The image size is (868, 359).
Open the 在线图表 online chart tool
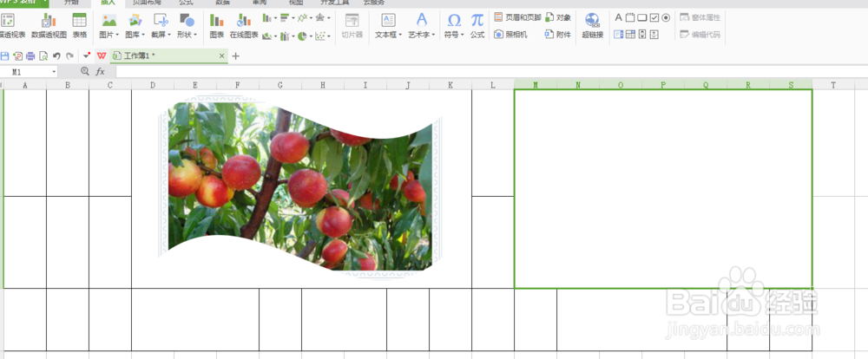pos(244,25)
